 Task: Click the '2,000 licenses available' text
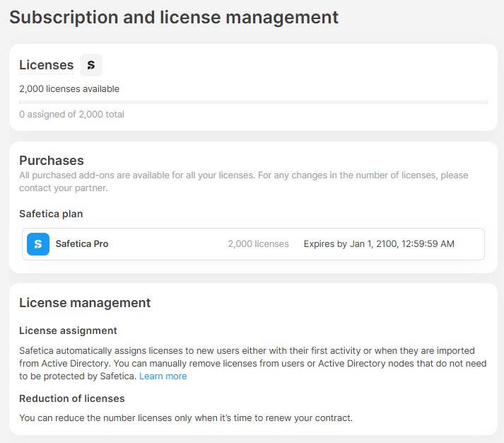[69, 89]
